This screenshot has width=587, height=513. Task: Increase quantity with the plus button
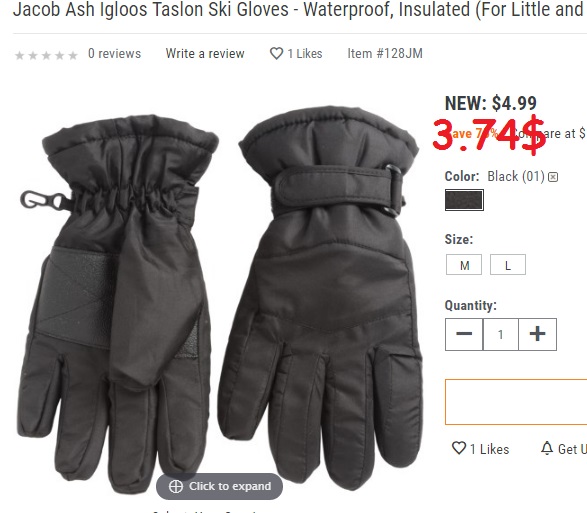tap(538, 334)
